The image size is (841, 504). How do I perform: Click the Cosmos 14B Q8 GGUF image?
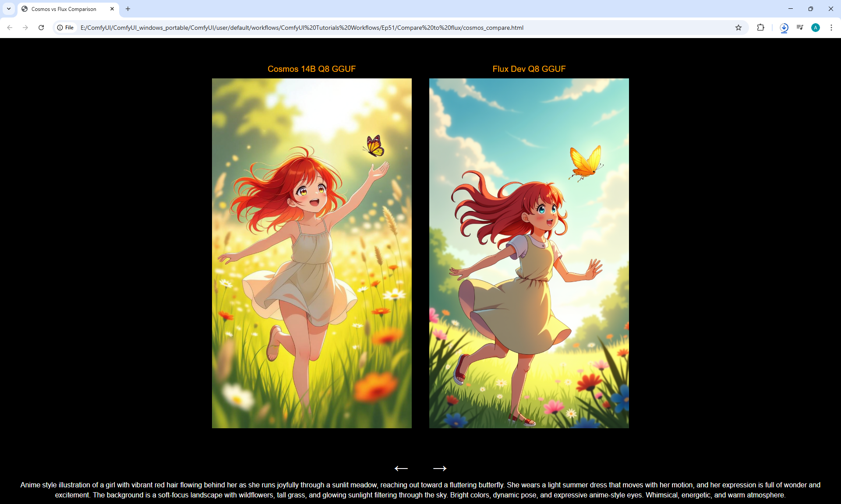311,253
